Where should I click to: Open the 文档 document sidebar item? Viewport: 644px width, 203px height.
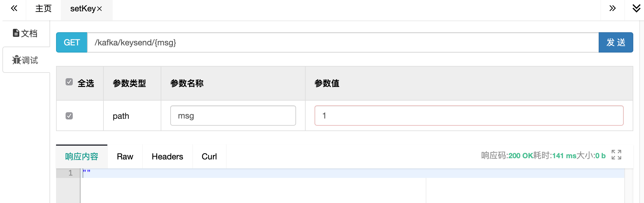pyautogui.click(x=25, y=33)
